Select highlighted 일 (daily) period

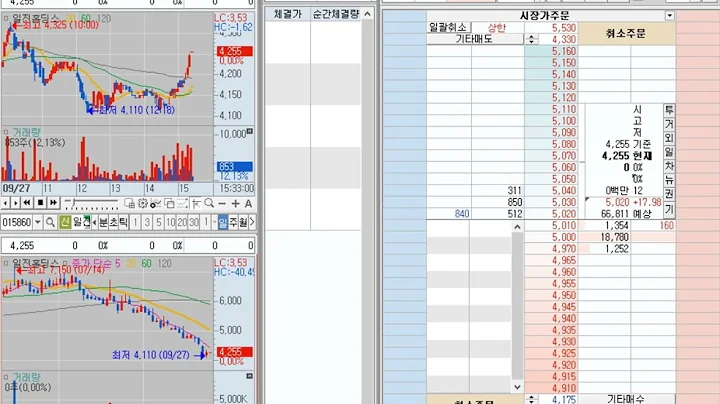223,223
